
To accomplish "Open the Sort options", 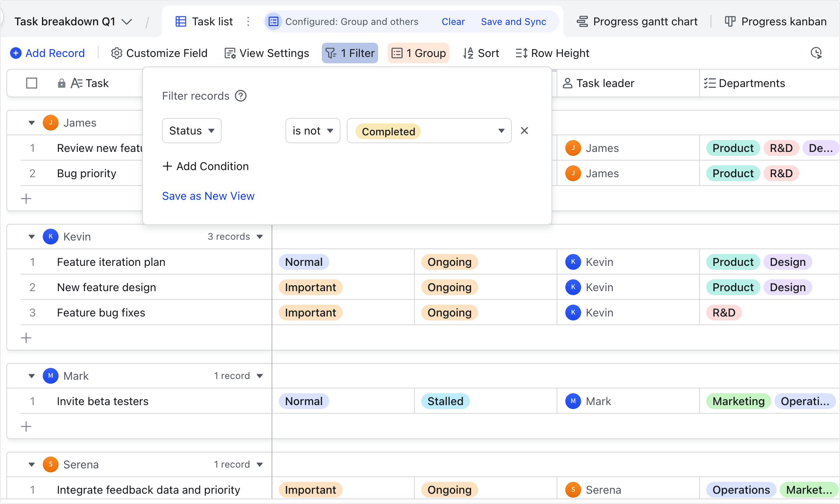I will coord(481,53).
